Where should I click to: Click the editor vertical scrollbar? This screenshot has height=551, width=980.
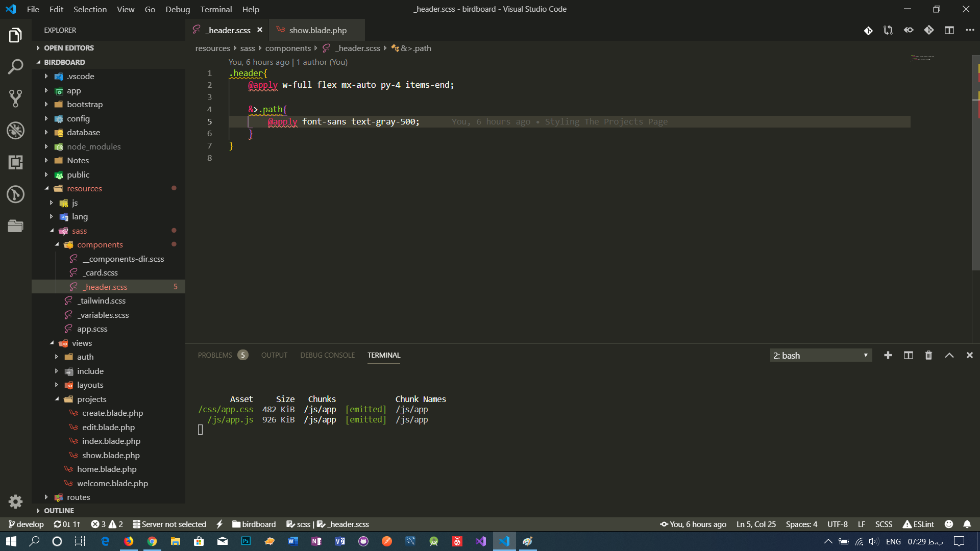[x=975, y=163]
